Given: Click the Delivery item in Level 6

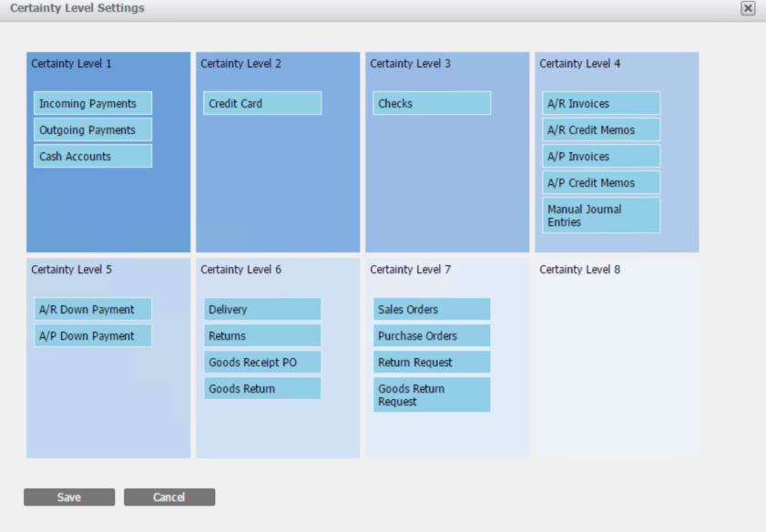Looking at the screenshot, I should (262, 310).
